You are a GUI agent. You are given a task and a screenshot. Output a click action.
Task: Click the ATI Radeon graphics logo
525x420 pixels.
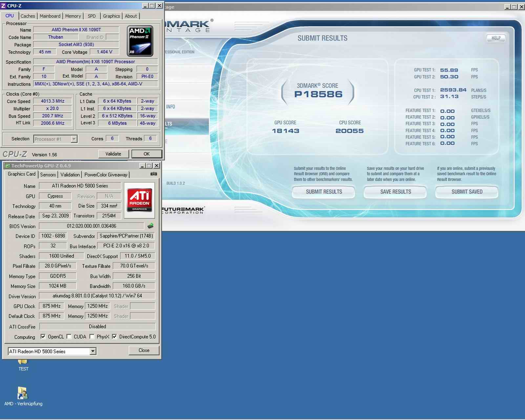click(139, 200)
